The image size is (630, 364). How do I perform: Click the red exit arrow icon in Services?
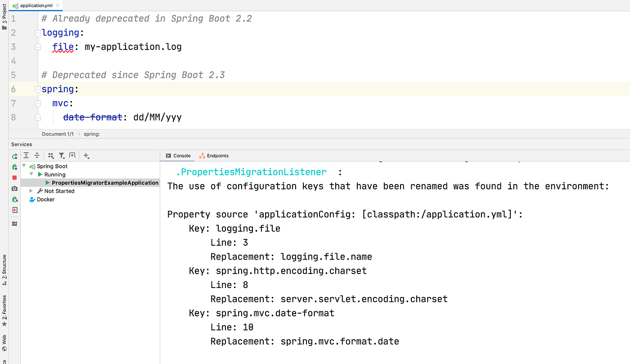pyautogui.click(x=14, y=210)
